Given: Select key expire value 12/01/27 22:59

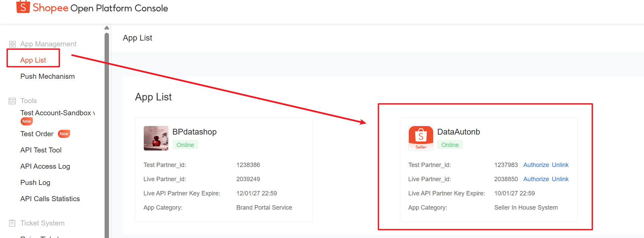Looking at the screenshot, I should coord(257,193).
